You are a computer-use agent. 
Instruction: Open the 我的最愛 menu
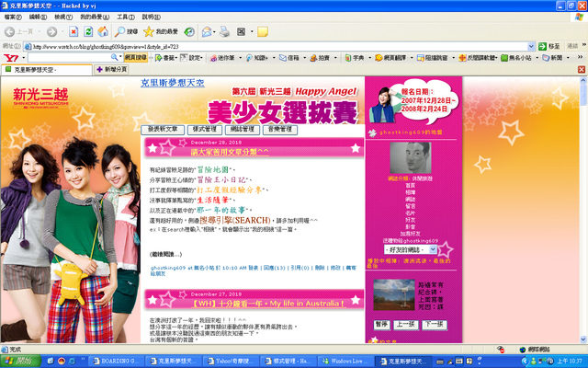point(95,17)
